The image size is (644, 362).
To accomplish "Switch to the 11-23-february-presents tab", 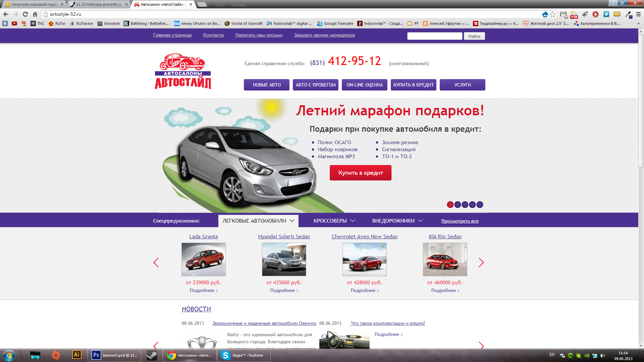I will pyautogui.click(x=99, y=4).
